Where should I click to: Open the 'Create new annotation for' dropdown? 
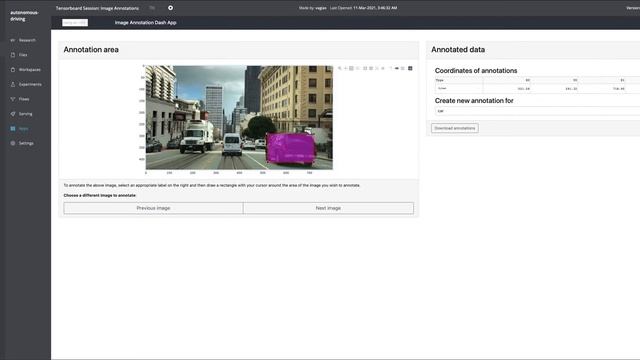tap(537, 111)
